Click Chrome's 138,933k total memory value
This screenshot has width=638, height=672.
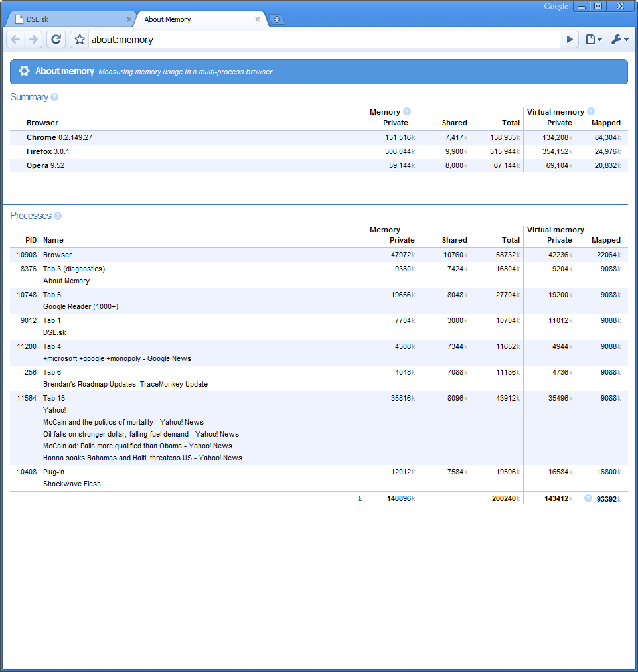coord(505,137)
